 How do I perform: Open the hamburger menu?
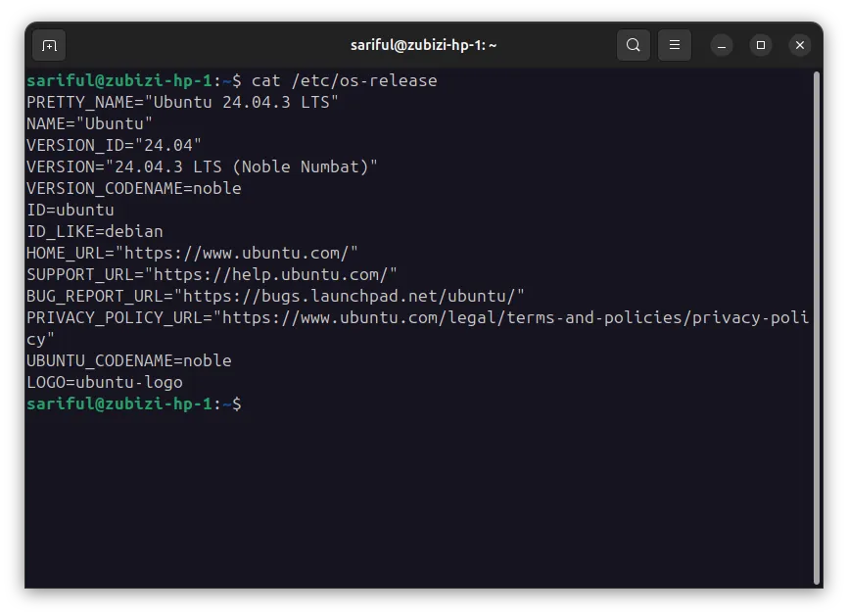click(675, 45)
